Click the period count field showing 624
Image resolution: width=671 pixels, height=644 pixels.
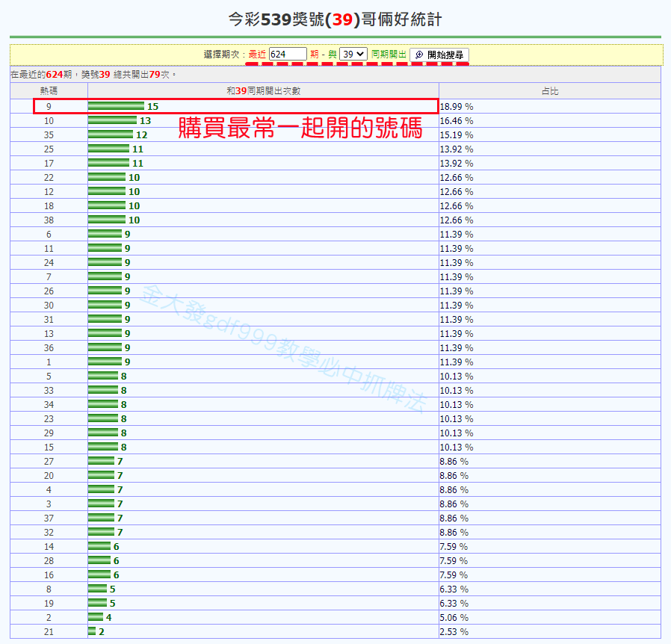tap(288, 54)
